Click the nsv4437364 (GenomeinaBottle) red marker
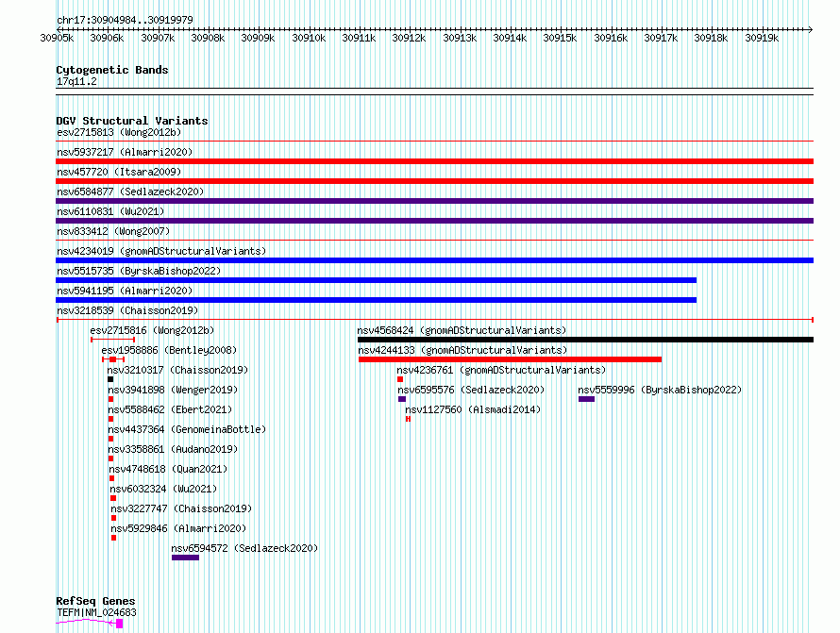 pyautogui.click(x=110, y=439)
